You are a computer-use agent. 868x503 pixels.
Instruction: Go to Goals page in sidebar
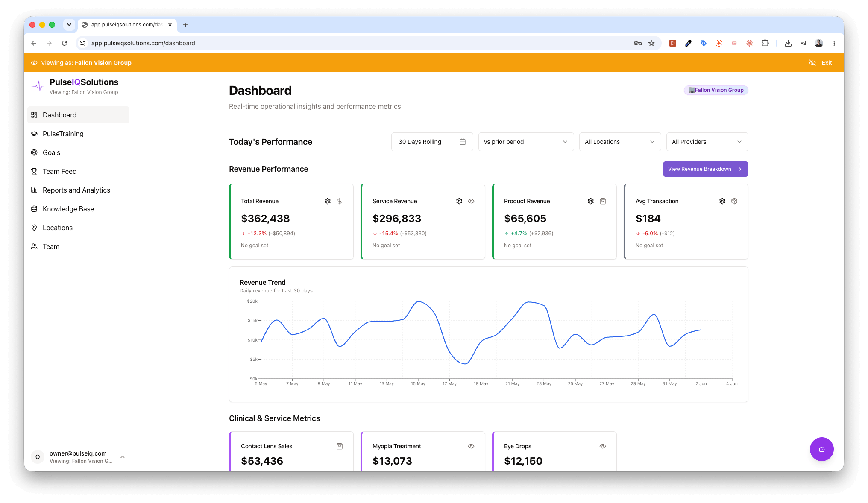78,152
